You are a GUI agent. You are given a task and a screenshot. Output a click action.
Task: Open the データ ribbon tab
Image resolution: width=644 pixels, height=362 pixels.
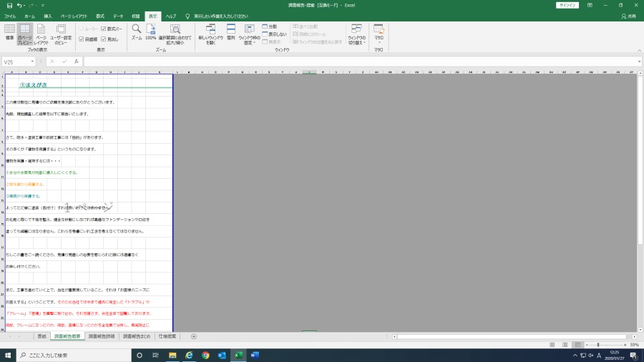(118, 16)
